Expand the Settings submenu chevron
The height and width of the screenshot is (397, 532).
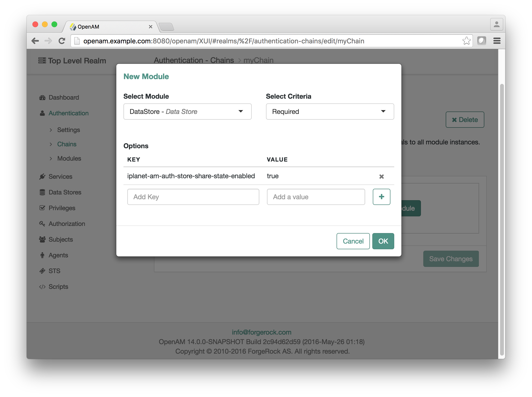[51, 130]
